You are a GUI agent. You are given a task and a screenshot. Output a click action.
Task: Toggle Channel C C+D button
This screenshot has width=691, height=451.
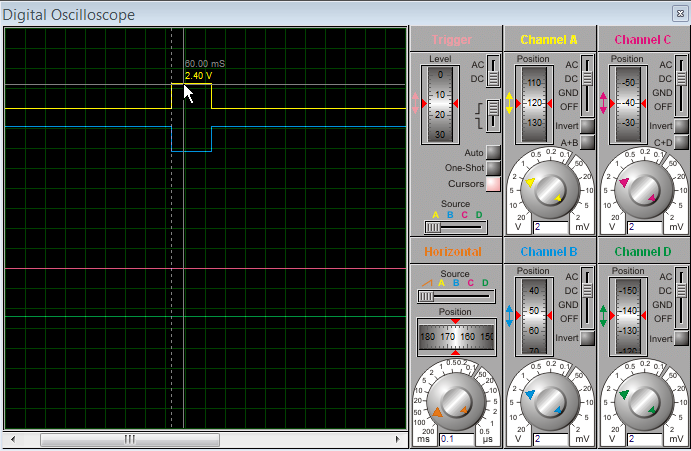[x=681, y=142]
